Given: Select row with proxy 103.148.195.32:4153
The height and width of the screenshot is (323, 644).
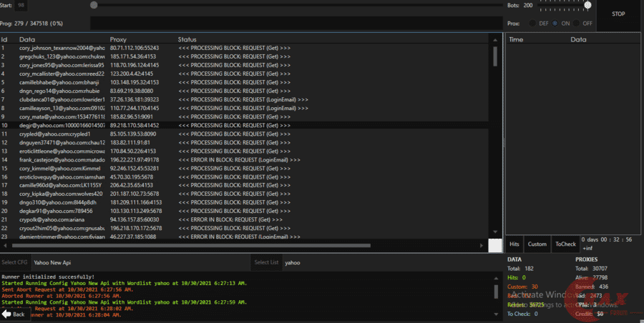Looking at the screenshot, I should 245,82.
